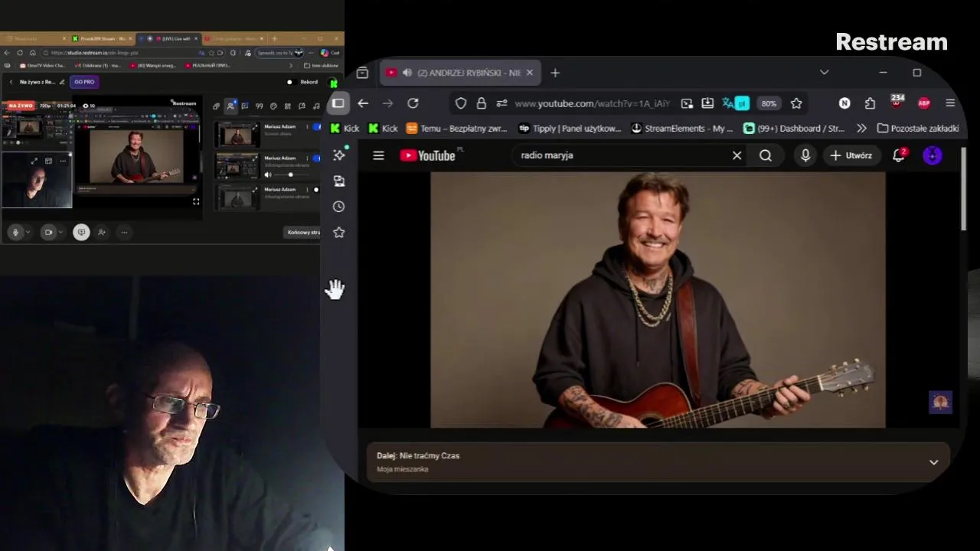The height and width of the screenshot is (551, 980).
Task: Open the YouTube guide hamburger menu
Action: 378,155
